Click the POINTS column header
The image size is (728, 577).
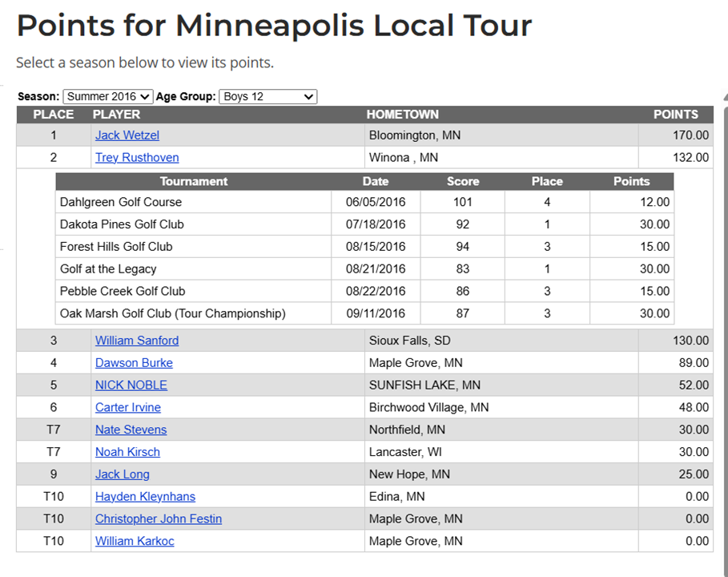pyautogui.click(x=675, y=115)
